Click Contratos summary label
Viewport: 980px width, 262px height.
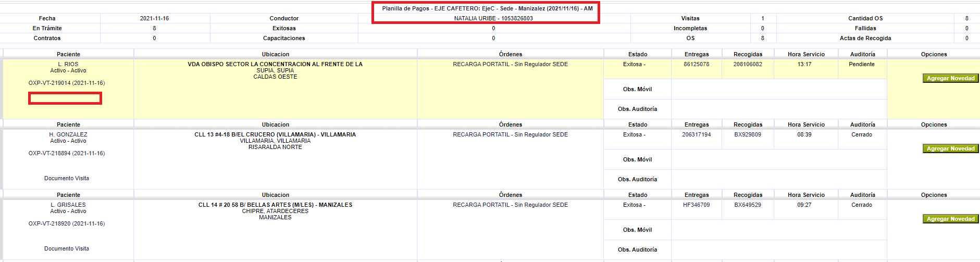pos(47,38)
